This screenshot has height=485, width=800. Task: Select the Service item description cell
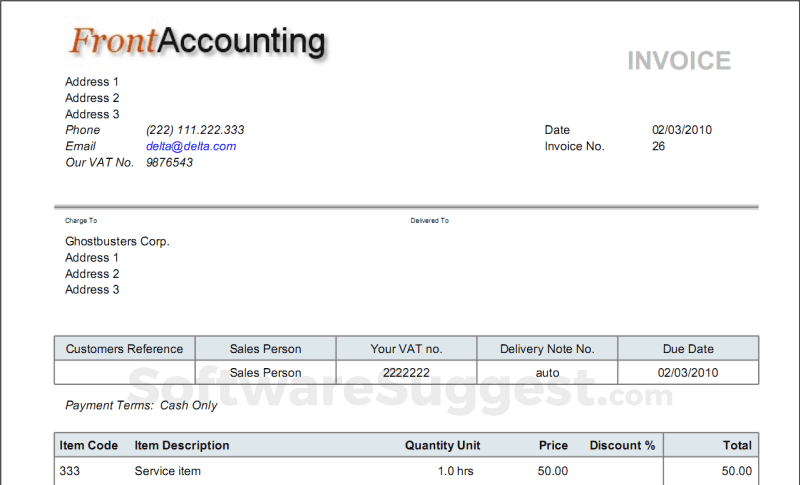pos(170,470)
